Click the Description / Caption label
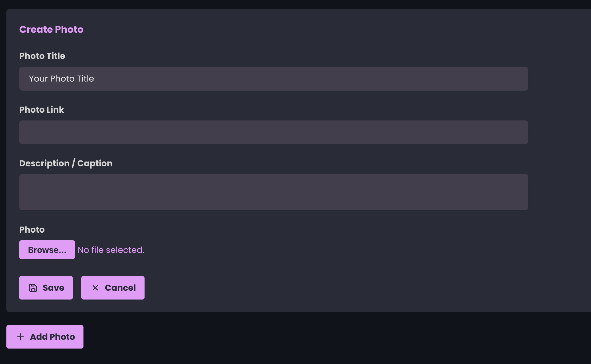The image size is (591, 364). tap(66, 163)
